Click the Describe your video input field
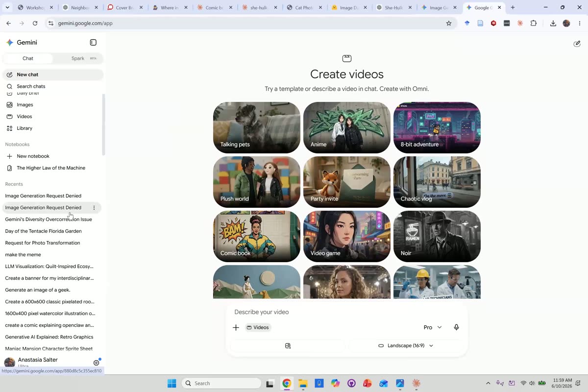The image size is (588, 392). pos(347,312)
